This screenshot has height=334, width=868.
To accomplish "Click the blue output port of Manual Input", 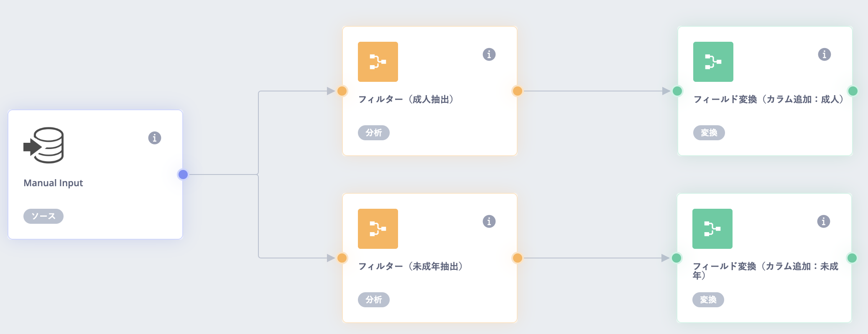I will (x=183, y=175).
